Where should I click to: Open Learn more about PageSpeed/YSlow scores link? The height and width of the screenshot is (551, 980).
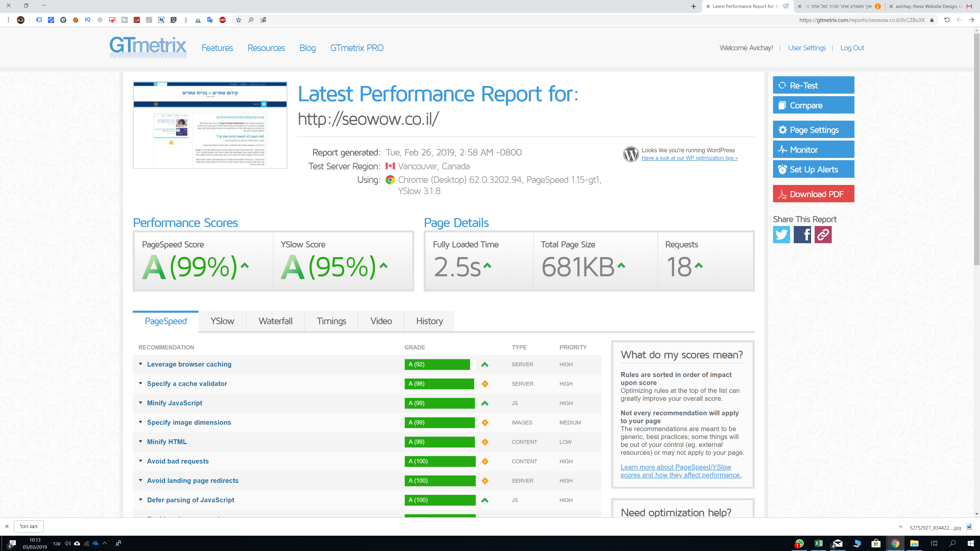(x=681, y=471)
